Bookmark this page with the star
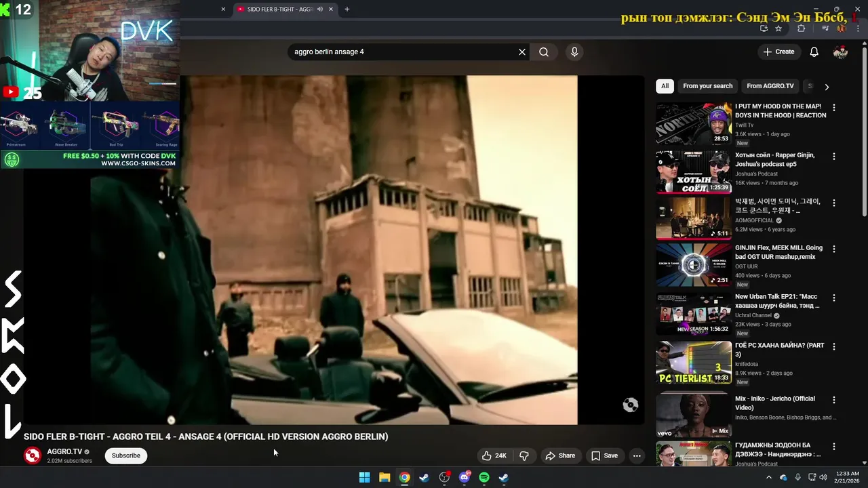Screen dimensions: 868x488 point(778,28)
